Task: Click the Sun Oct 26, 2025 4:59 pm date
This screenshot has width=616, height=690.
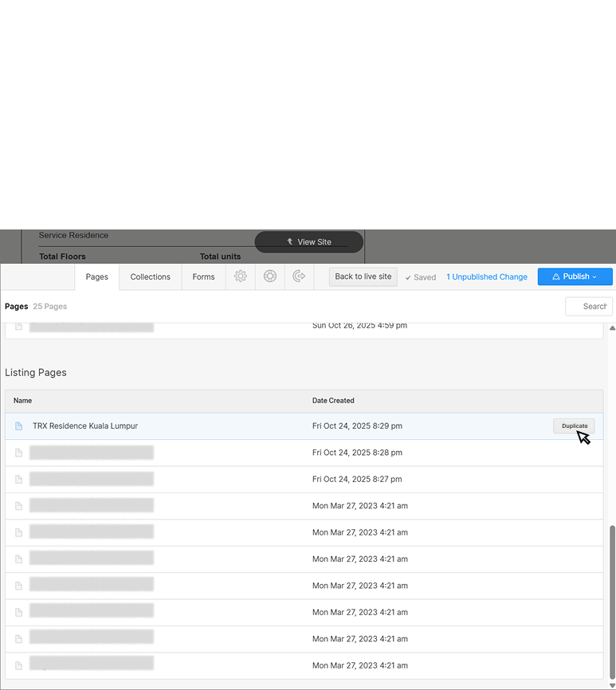Action: (x=359, y=326)
